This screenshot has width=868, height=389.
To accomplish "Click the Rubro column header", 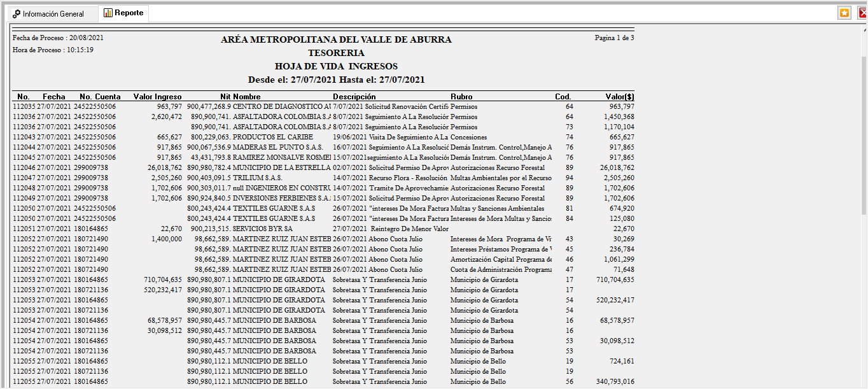I will pos(461,97).
